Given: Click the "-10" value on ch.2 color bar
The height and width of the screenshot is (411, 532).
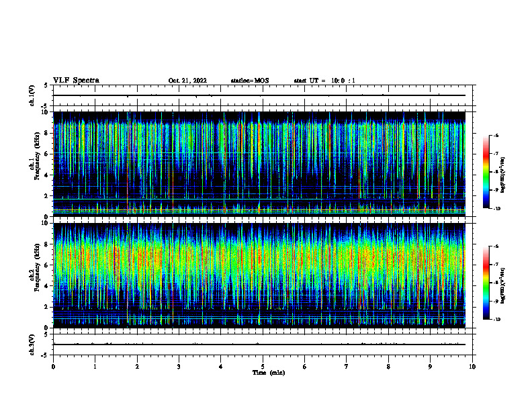Looking at the screenshot, I should pos(496,320).
